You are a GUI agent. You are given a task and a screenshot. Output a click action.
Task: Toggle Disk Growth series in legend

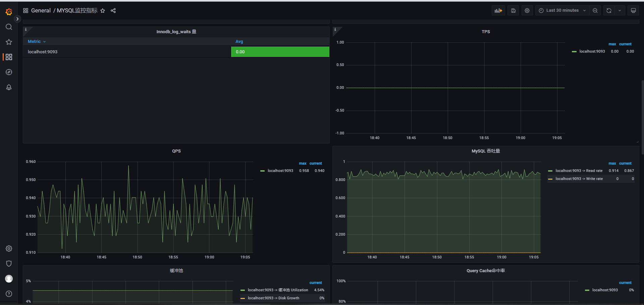click(x=273, y=298)
